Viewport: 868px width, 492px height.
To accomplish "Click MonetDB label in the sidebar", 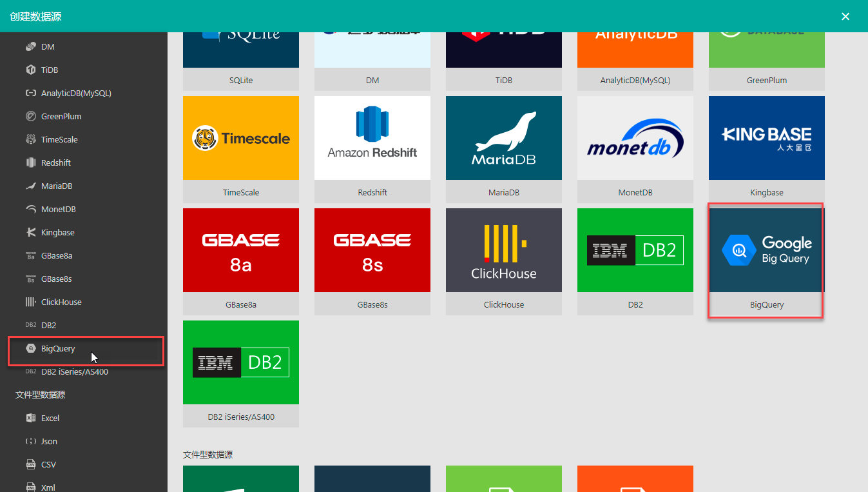I will coord(59,210).
